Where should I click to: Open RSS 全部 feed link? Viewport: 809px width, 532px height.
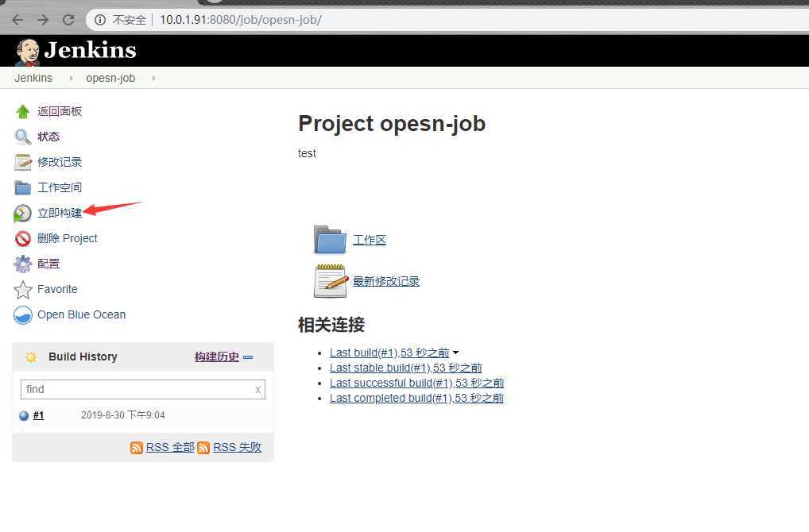tap(170, 448)
